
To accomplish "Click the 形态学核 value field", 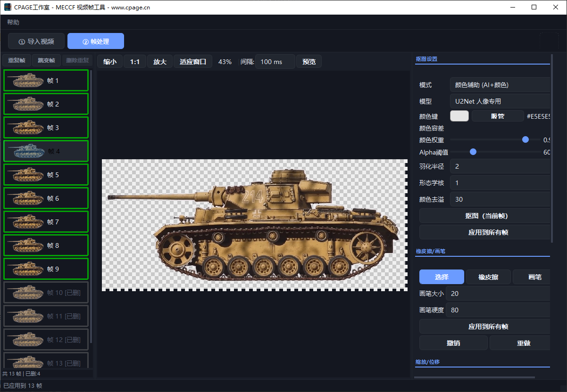I will click(500, 183).
